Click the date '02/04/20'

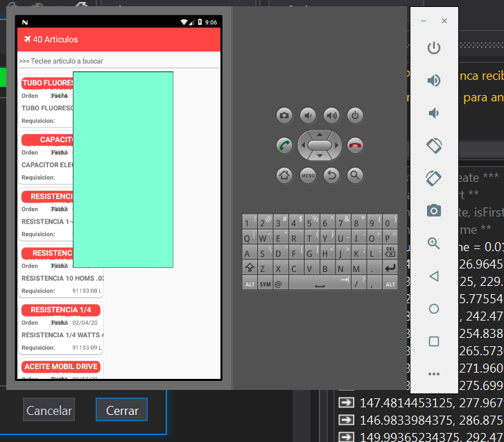[85, 323]
